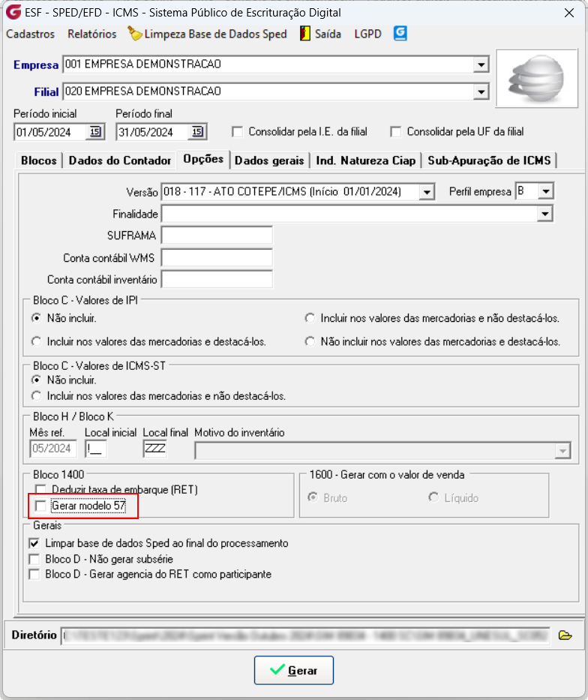This screenshot has height=700, width=588.
Task: Click the Local final field
Action: tap(154, 449)
